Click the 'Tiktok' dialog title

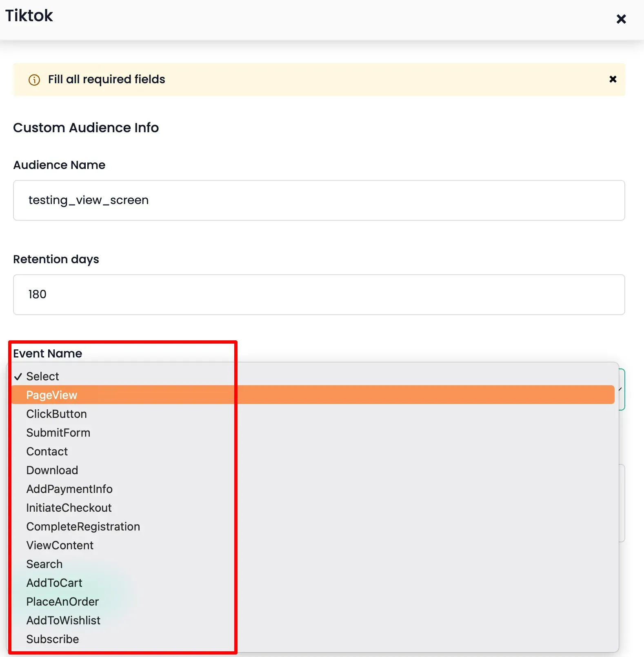pos(29,16)
